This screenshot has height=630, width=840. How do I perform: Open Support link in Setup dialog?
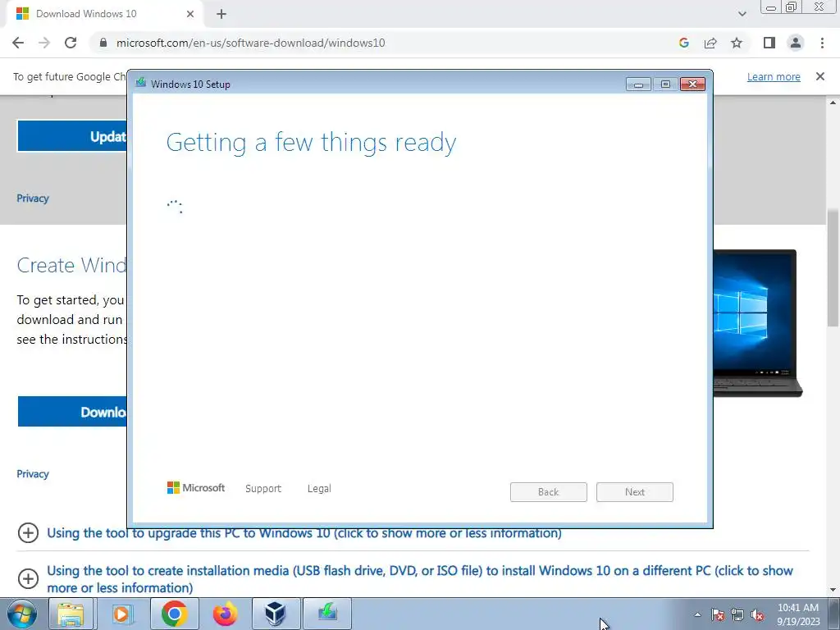pos(263,489)
